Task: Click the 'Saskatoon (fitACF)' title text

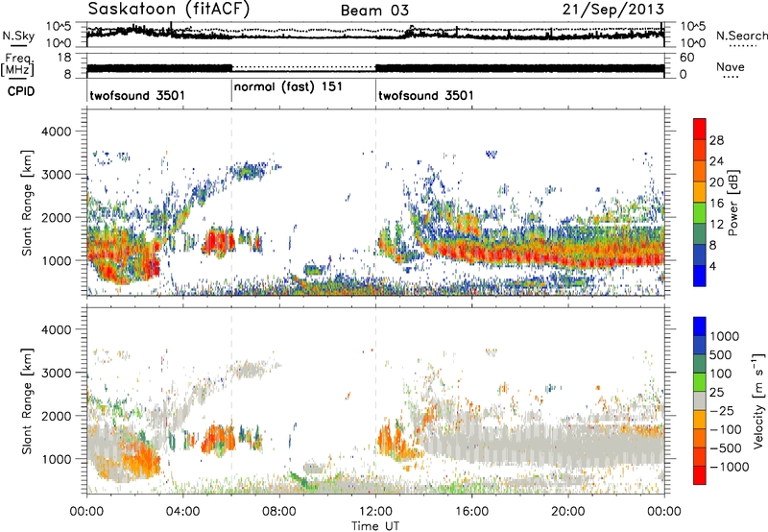Action: tap(169, 9)
